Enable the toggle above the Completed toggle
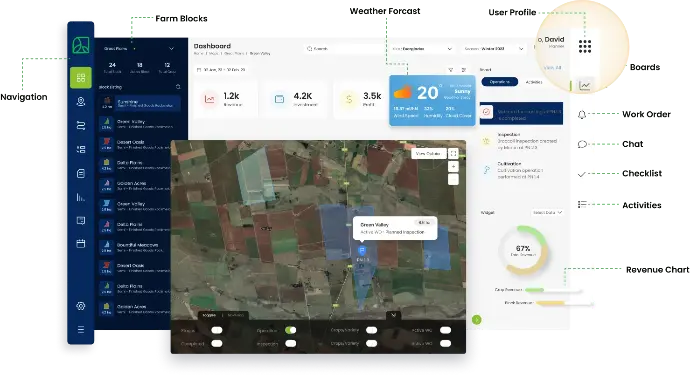This screenshot has width=690, height=375. (217, 330)
